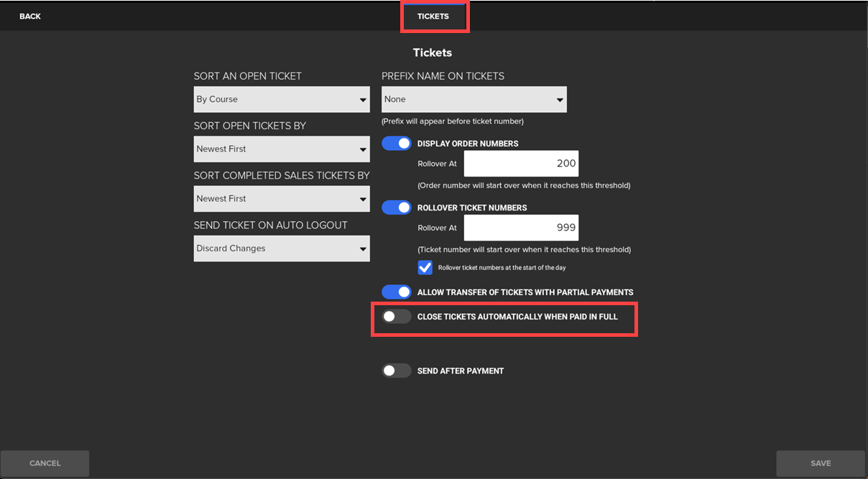The height and width of the screenshot is (479, 868).
Task: Open Sort Completed Sales Tickets By dropdown
Action: (x=281, y=199)
